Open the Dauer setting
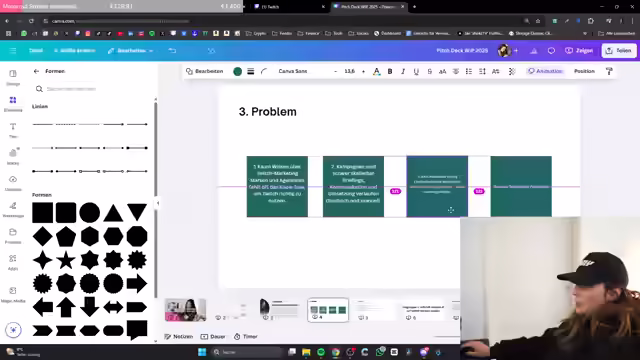The height and width of the screenshot is (360, 640). [x=213, y=337]
